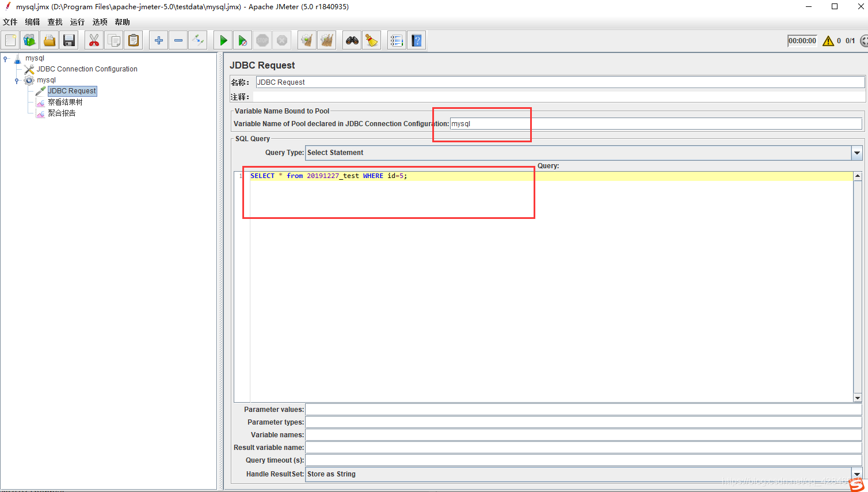Click Start no pauses icon
This screenshot has height=492, width=868.
coord(243,40)
